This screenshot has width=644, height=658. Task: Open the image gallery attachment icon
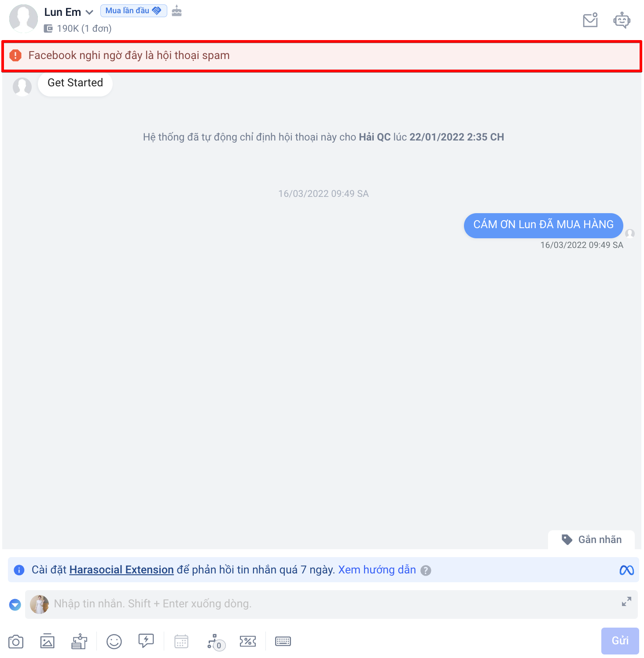[47, 642]
